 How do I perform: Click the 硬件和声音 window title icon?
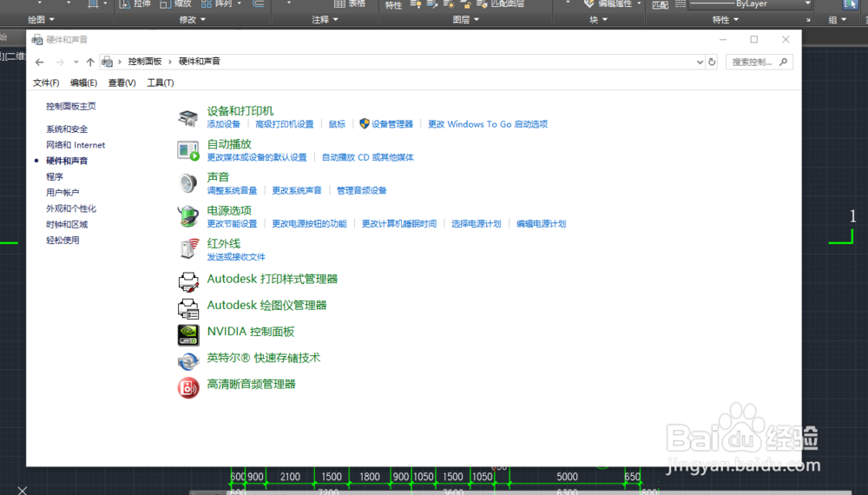click(x=37, y=40)
